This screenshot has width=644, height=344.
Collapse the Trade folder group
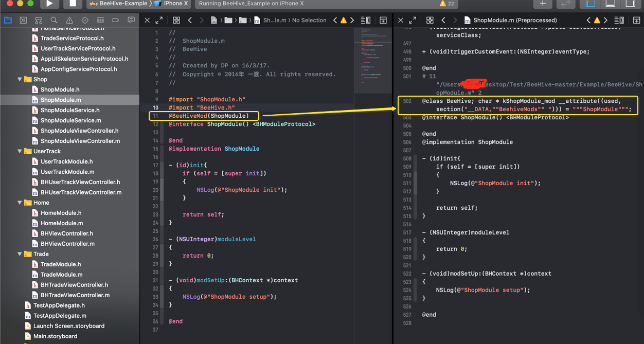(20, 254)
